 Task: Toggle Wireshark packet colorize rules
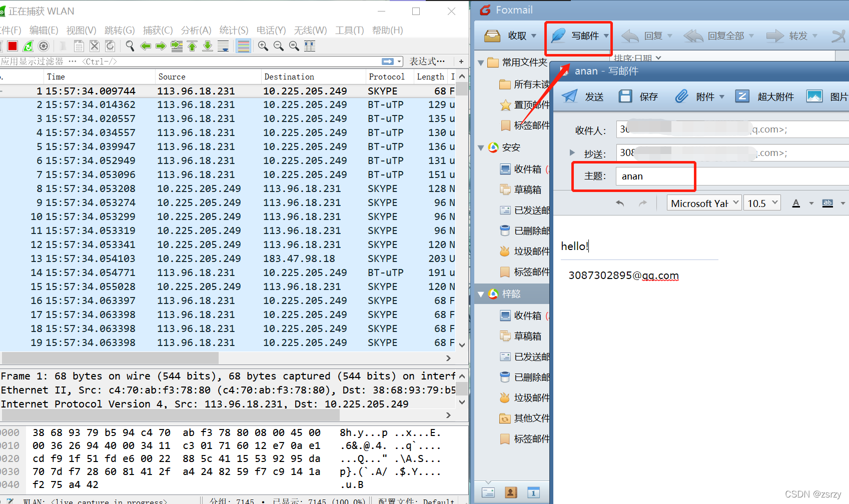pyautogui.click(x=244, y=46)
